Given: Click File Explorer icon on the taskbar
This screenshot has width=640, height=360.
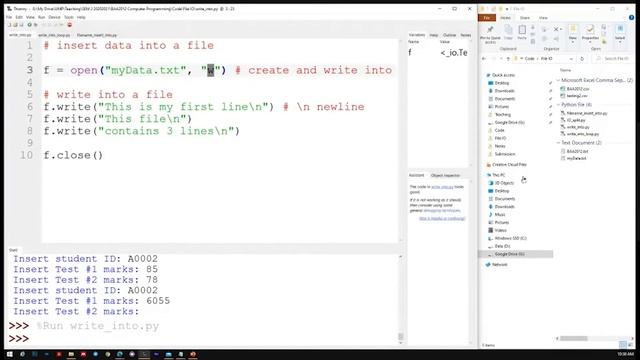Looking at the screenshot, I should pyautogui.click(x=71, y=354).
